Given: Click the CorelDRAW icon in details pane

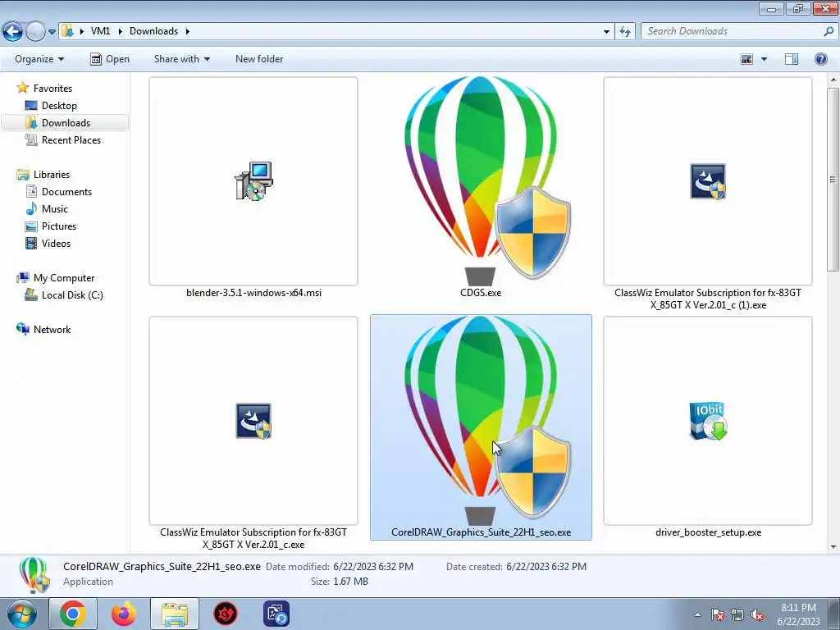Looking at the screenshot, I should (34, 574).
